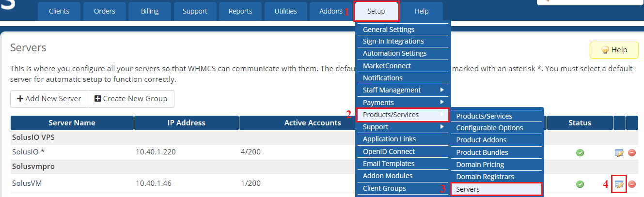Viewport: 644px width, 197px height.
Task: Delete the SolusIO server with red icon
Action: tap(632, 152)
